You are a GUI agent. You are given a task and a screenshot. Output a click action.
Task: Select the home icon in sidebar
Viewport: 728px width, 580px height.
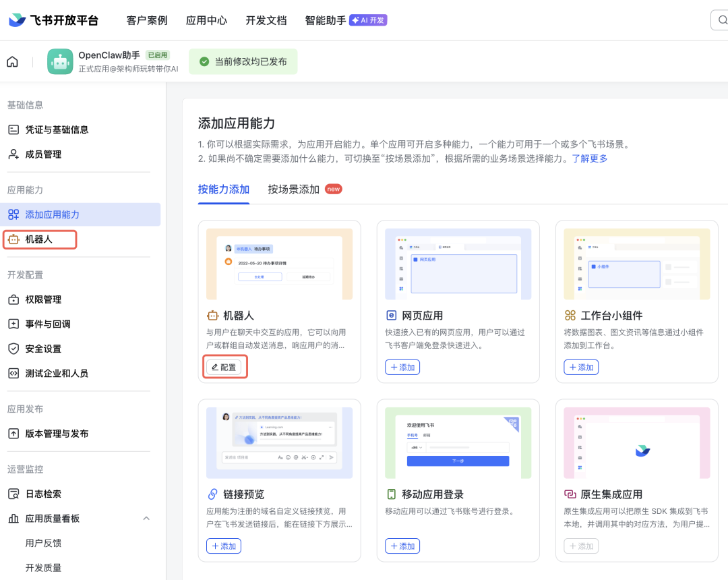coord(12,61)
